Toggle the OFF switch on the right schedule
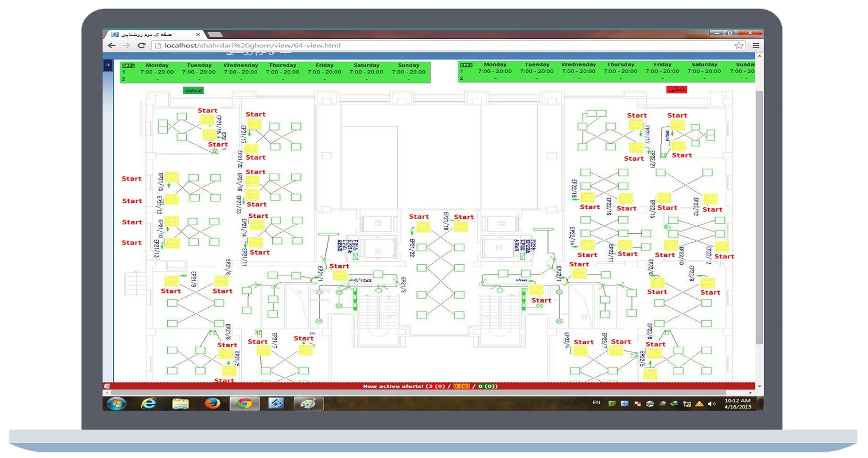 click(x=466, y=65)
